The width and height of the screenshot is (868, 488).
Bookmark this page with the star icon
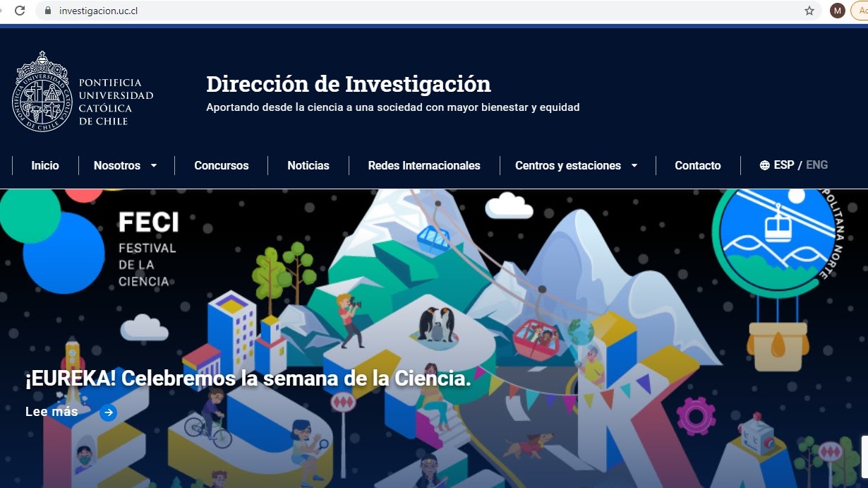tap(809, 11)
